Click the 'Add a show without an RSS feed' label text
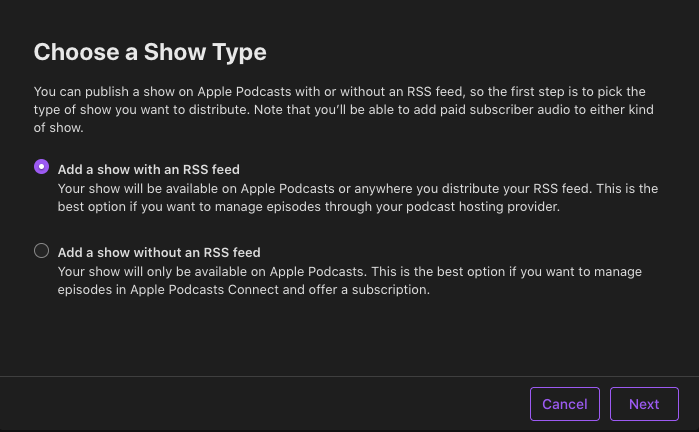Screen dimensions: 699x432 tap(159, 252)
